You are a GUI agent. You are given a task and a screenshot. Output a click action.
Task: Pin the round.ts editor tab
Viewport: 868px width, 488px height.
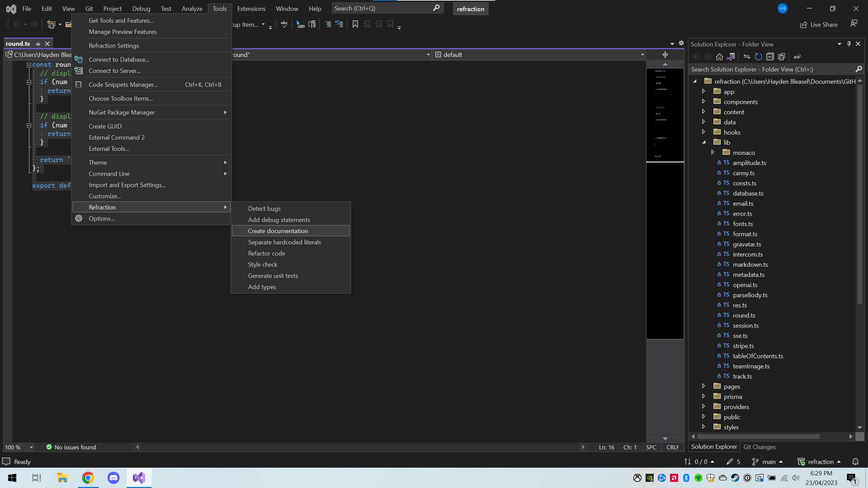[x=38, y=43]
